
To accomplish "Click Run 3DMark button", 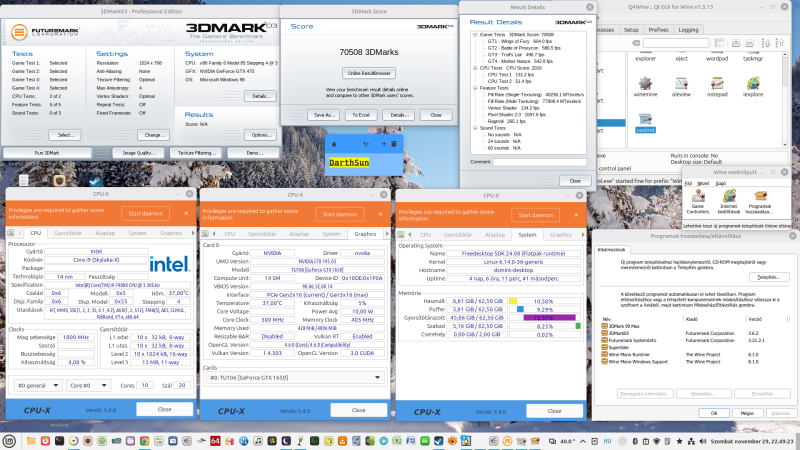I will (x=47, y=153).
